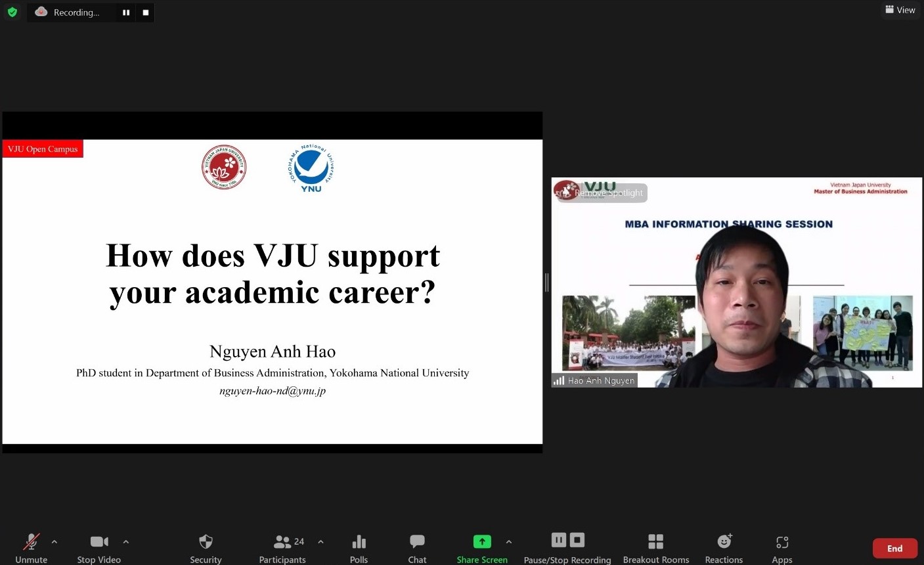Open Breakout Rooms
Screen dimensions: 924x565
click(656, 549)
